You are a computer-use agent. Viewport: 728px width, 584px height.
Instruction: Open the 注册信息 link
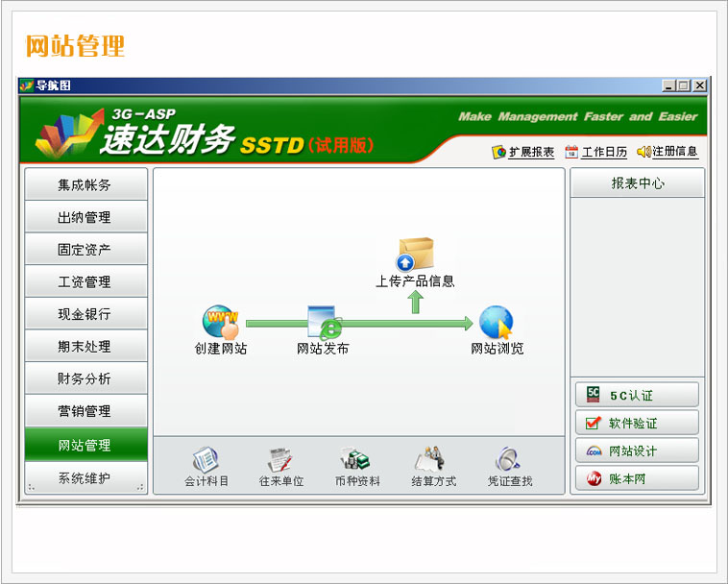(x=675, y=152)
